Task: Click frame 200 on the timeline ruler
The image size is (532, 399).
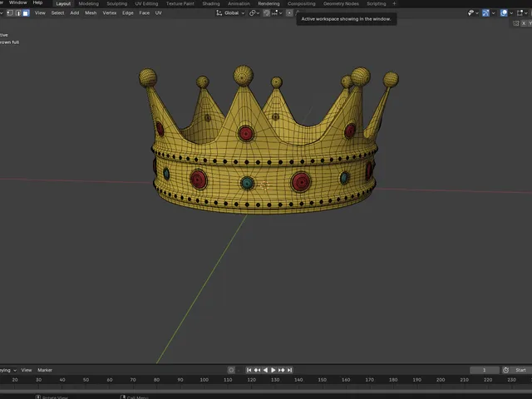Action: pyautogui.click(x=441, y=380)
